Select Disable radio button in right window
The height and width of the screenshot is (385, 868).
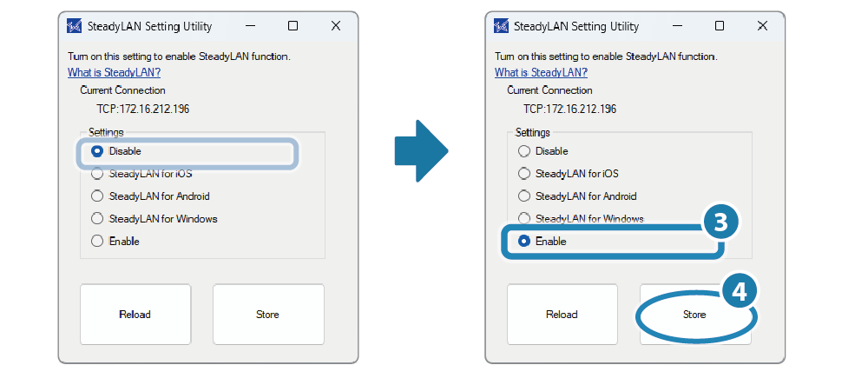[x=524, y=151]
